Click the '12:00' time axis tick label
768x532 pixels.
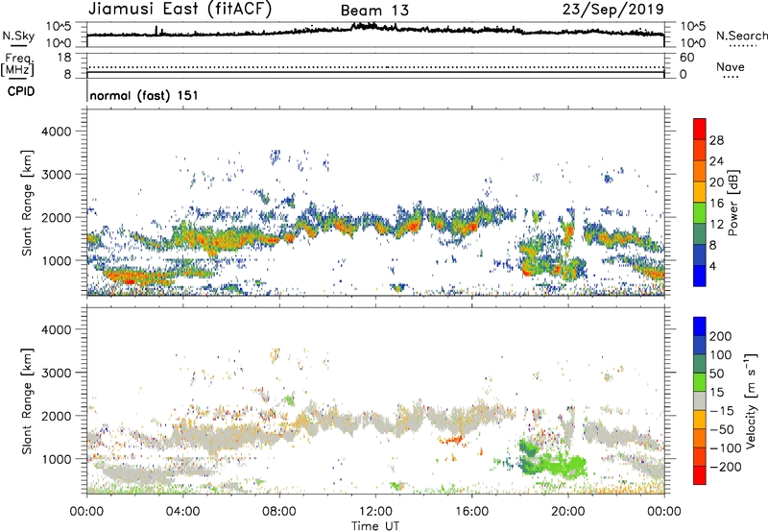tap(375, 512)
